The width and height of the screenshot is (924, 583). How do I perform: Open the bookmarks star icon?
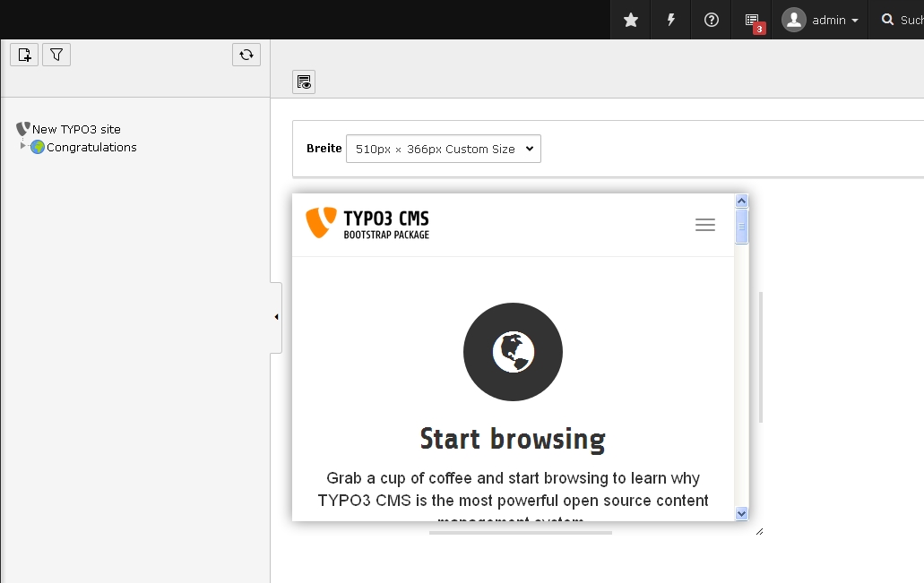[x=631, y=20]
